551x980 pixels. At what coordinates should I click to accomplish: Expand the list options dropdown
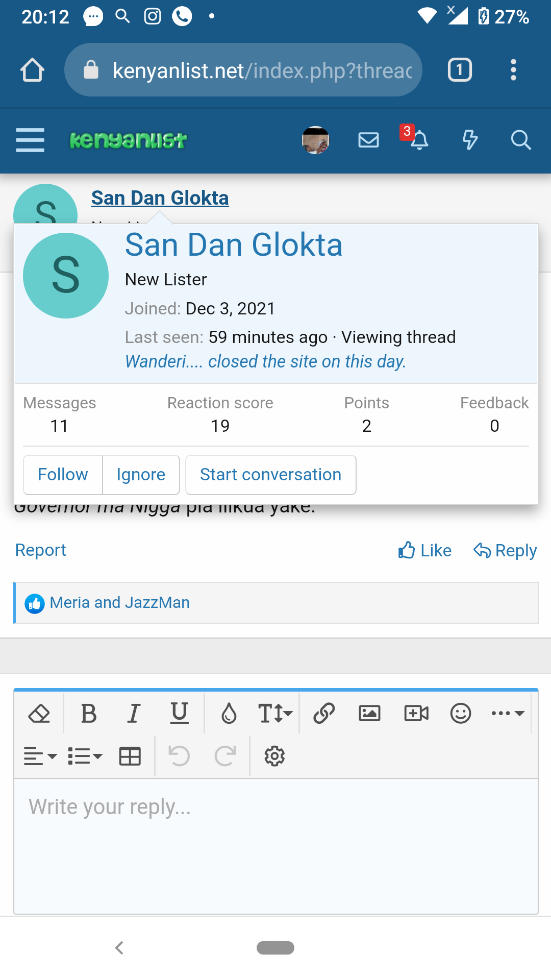point(85,756)
